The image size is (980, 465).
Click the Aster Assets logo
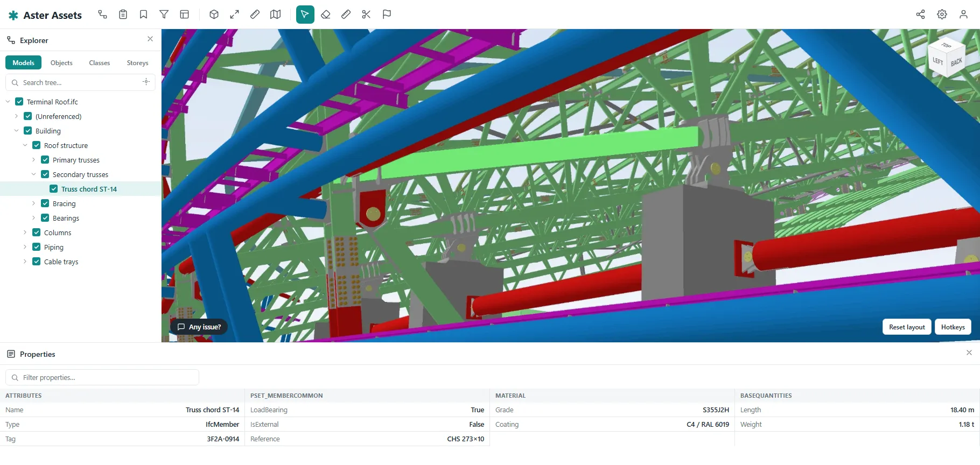click(x=45, y=15)
